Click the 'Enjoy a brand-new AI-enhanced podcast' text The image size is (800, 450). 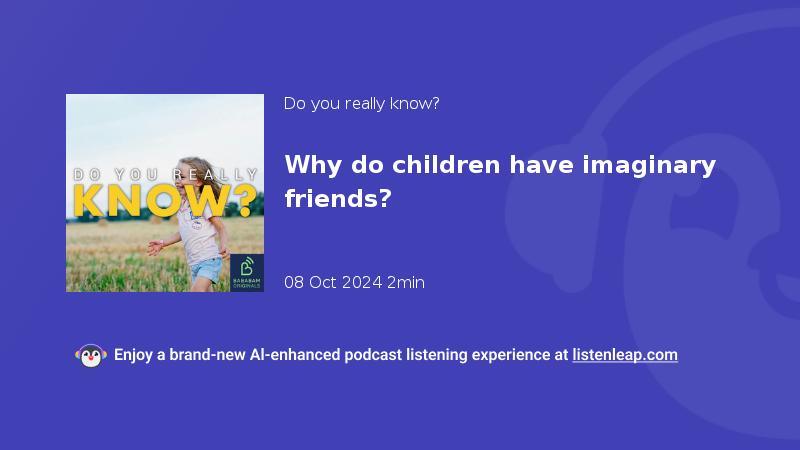[258, 355]
